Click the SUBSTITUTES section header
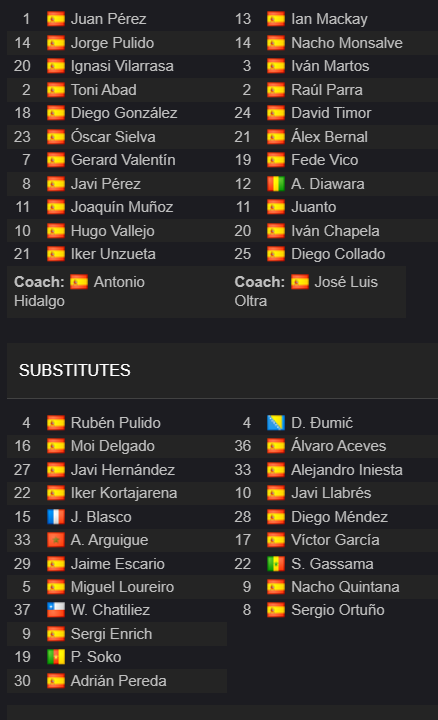 click(74, 370)
